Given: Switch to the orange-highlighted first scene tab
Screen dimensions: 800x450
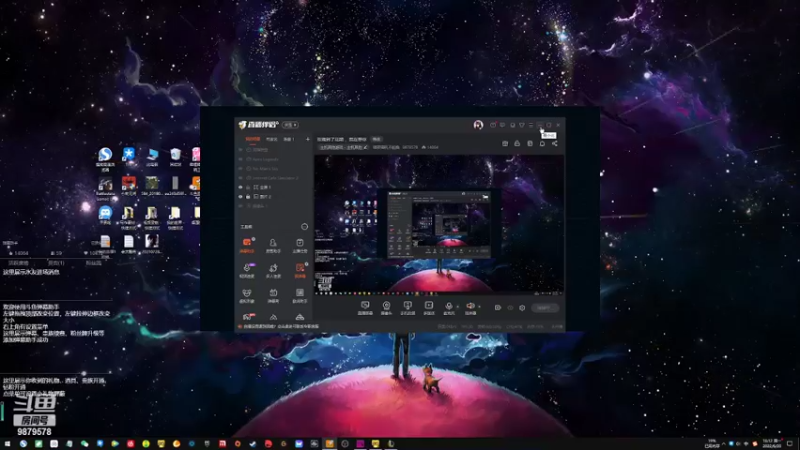Looking at the screenshot, I should click(x=253, y=139).
